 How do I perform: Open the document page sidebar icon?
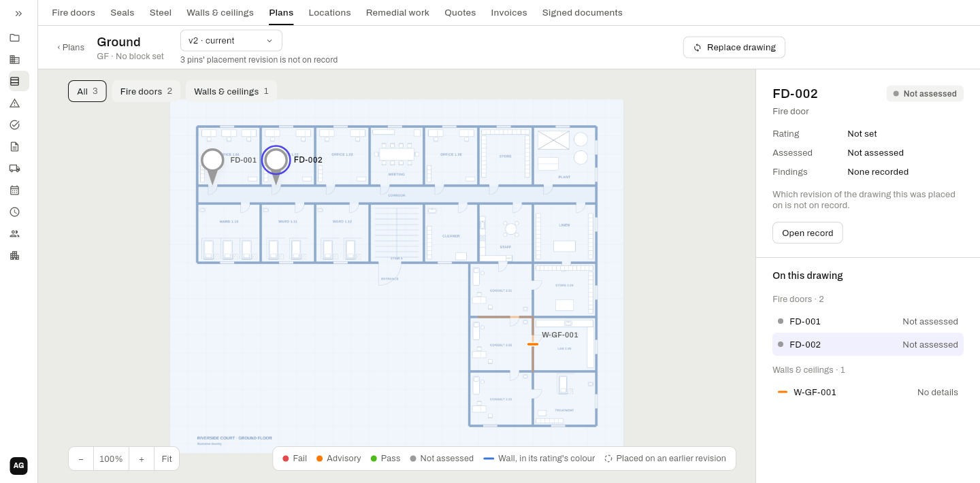click(14, 146)
